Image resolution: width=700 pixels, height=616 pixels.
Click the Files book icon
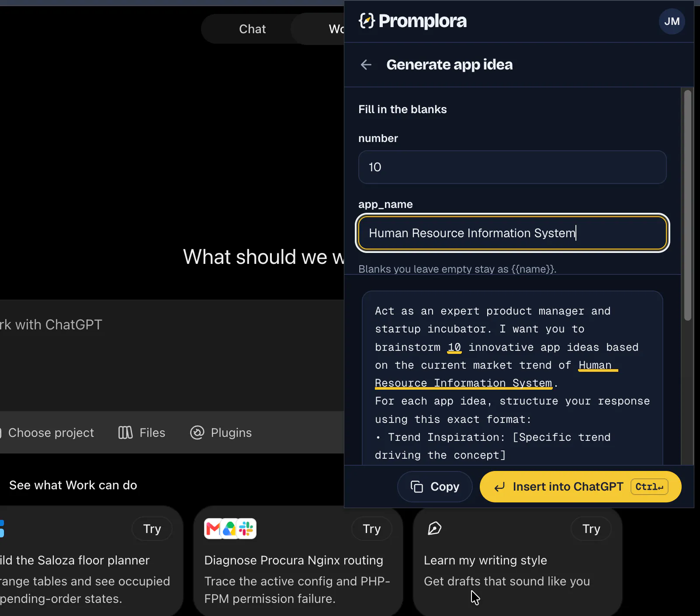pos(125,433)
